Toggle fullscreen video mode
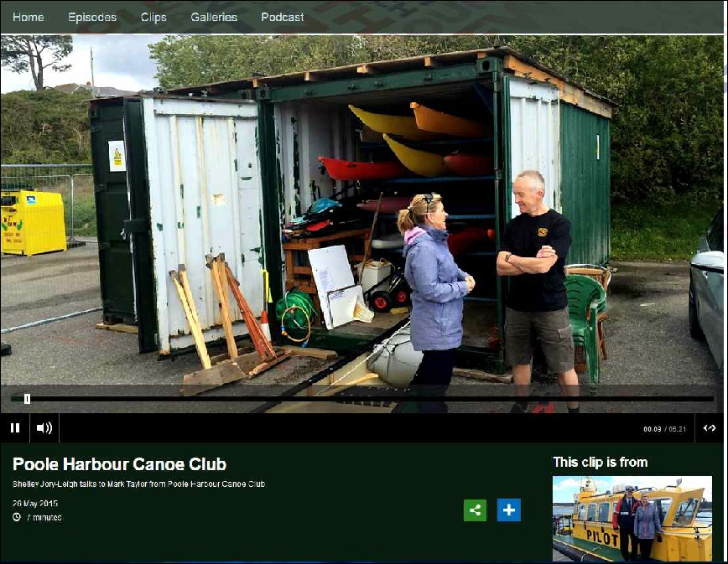This screenshot has width=728, height=564. (710, 427)
